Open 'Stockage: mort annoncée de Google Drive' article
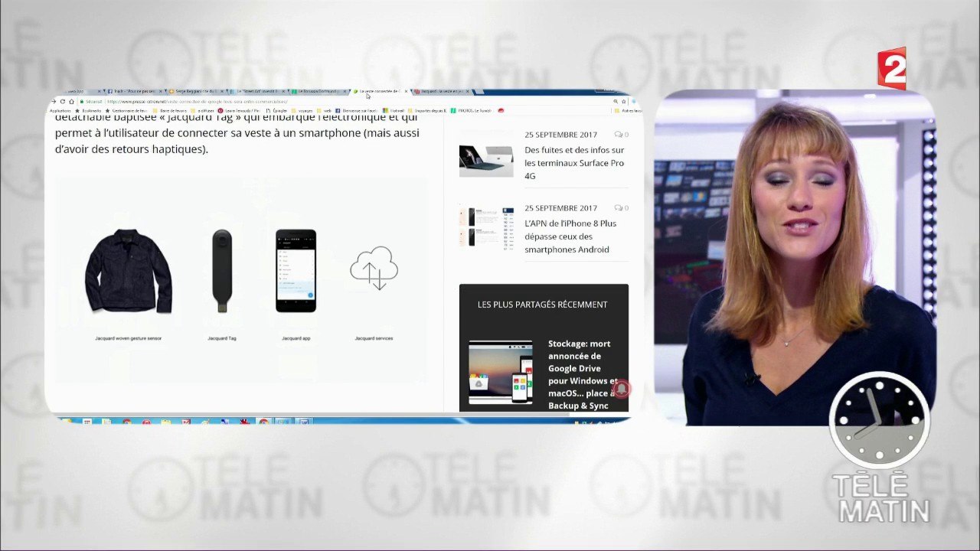Screen dimensions: 980x551 [x=583, y=375]
